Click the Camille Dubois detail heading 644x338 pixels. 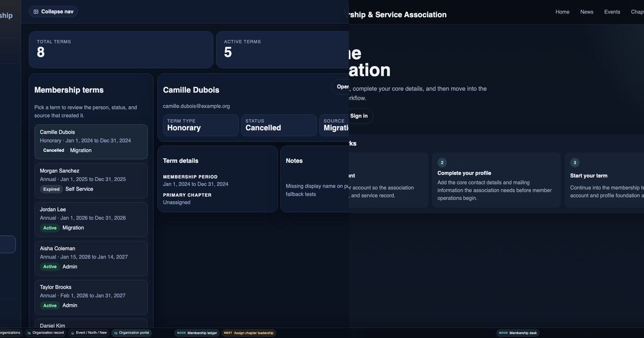[x=191, y=90]
